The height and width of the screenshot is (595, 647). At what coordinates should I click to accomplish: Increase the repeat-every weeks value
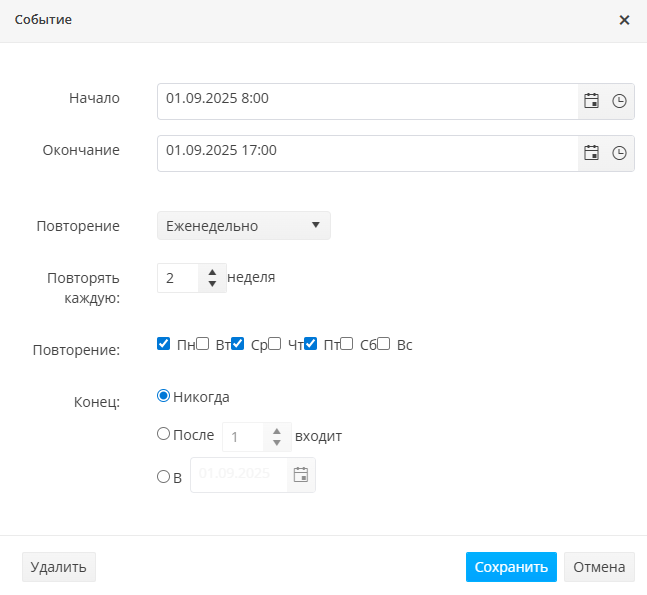(x=211, y=272)
